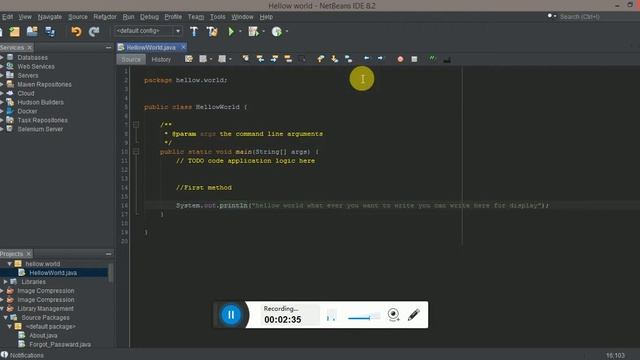The width and height of the screenshot is (640, 360).
Task: Select Hudson Builders in Services panel
Action: [40, 102]
